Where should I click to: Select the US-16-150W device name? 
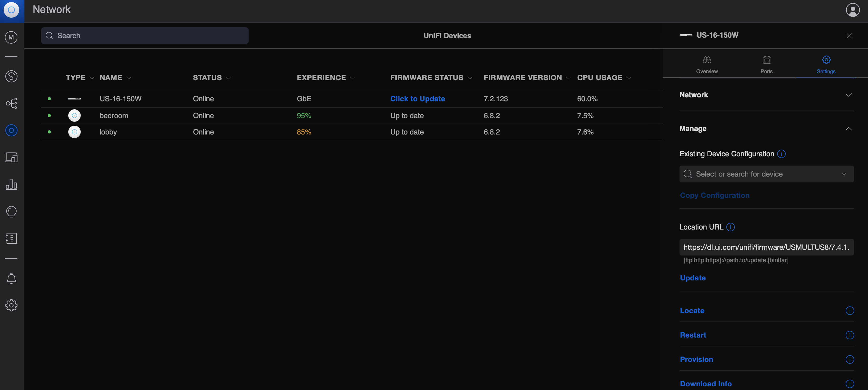(x=120, y=99)
